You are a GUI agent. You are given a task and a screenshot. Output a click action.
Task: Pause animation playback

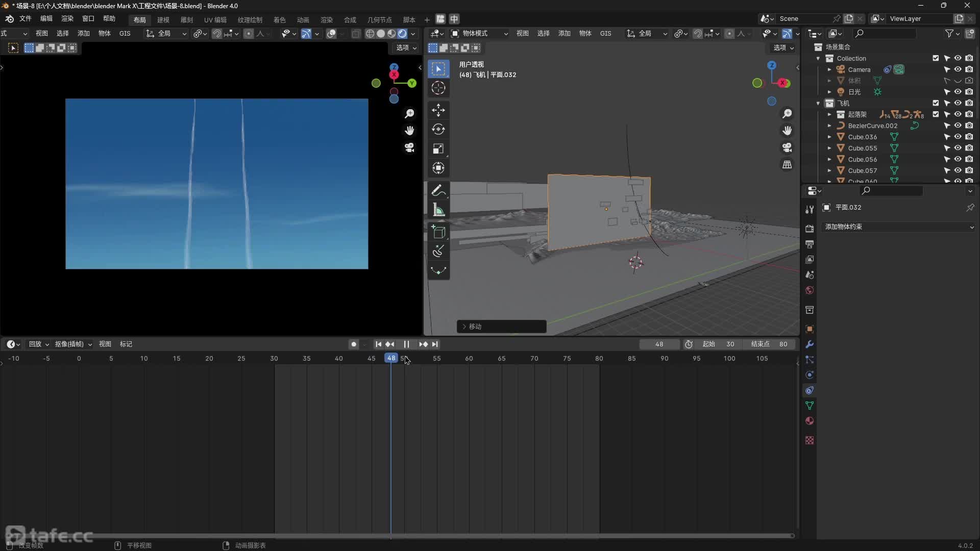406,344
